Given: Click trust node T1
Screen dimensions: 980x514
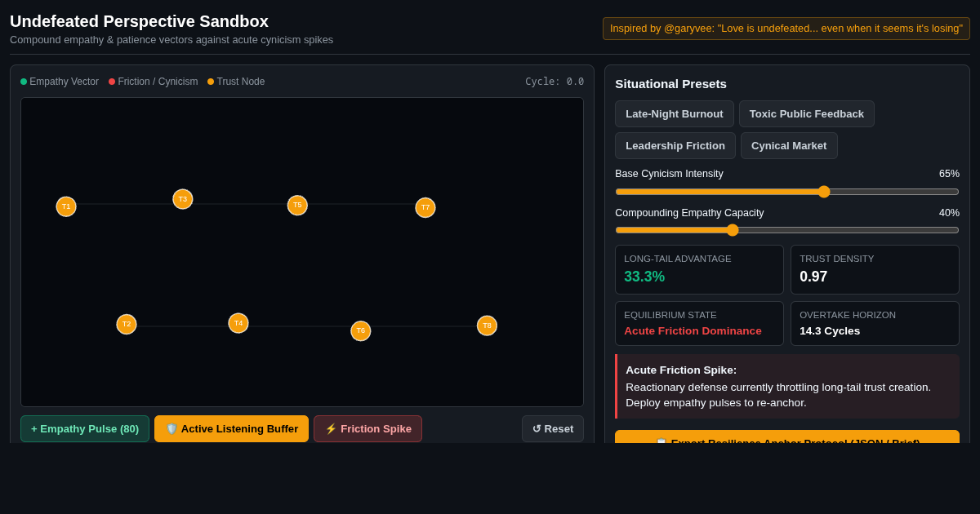Looking at the screenshot, I should click(66, 206).
